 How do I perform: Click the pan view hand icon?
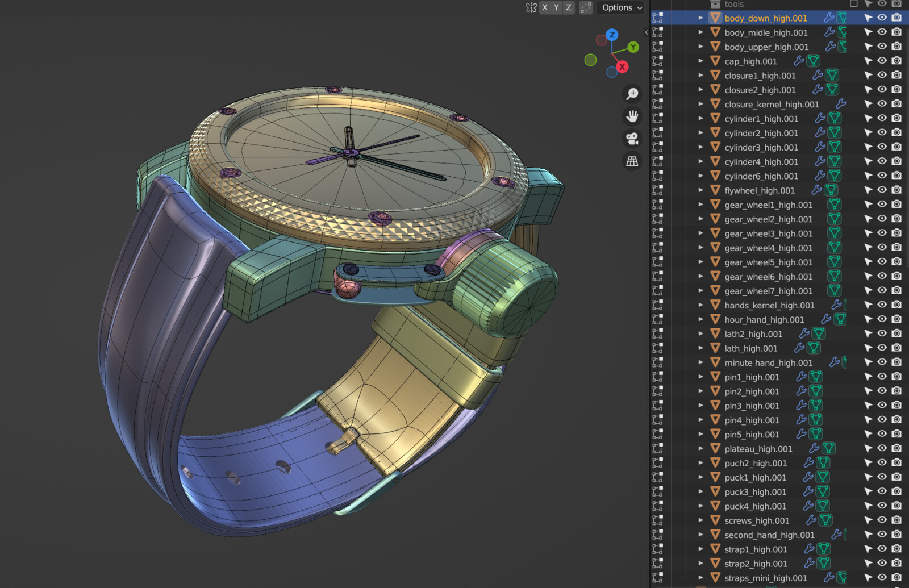tap(632, 116)
